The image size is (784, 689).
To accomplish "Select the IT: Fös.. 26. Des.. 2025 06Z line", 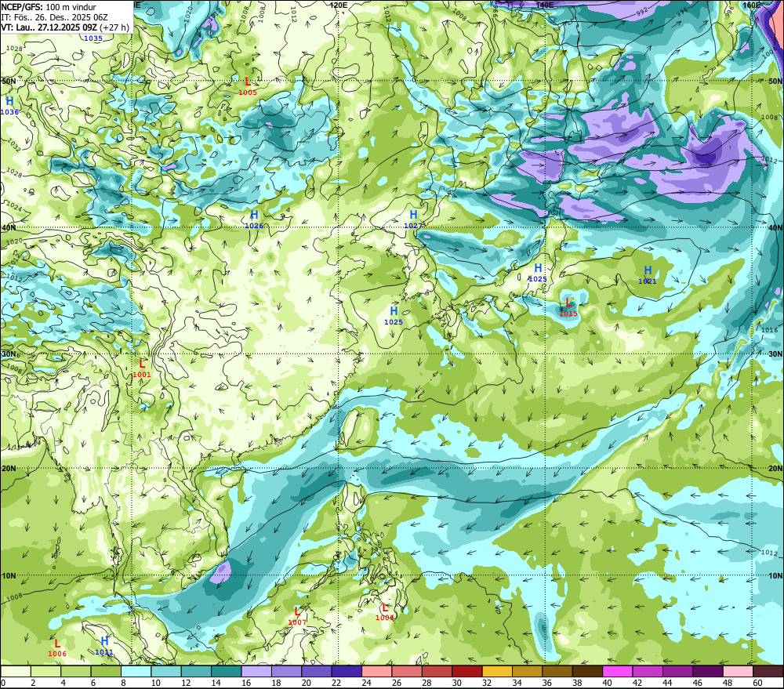I will pyautogui.click(x=54, y=17).
